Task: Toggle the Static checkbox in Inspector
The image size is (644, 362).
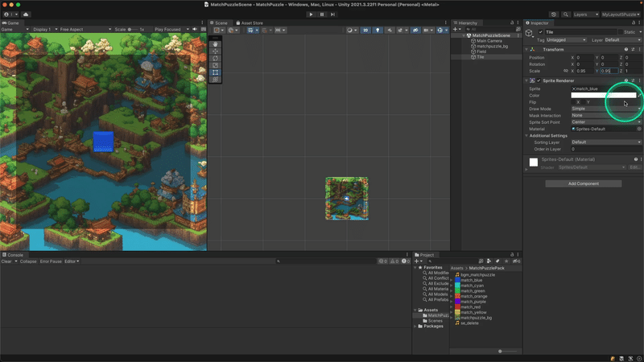Action: click(x=621, y=32)
